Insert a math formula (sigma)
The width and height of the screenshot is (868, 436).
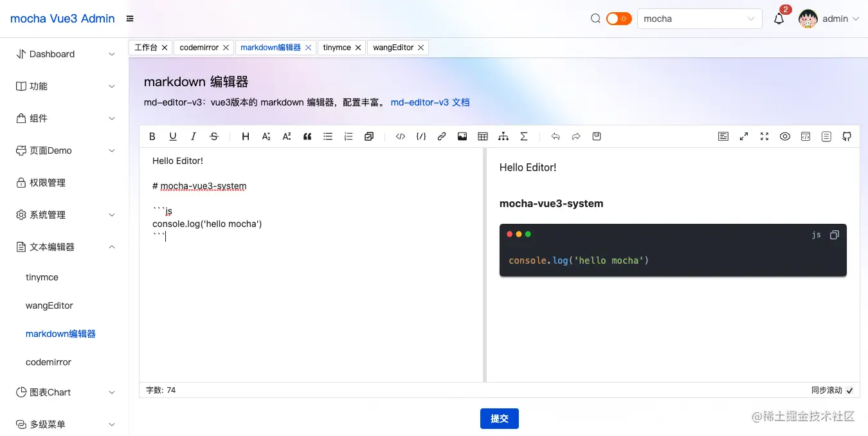click(524, 136)
